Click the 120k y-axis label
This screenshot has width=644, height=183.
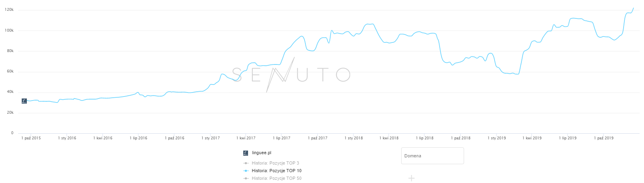(9, 10)
